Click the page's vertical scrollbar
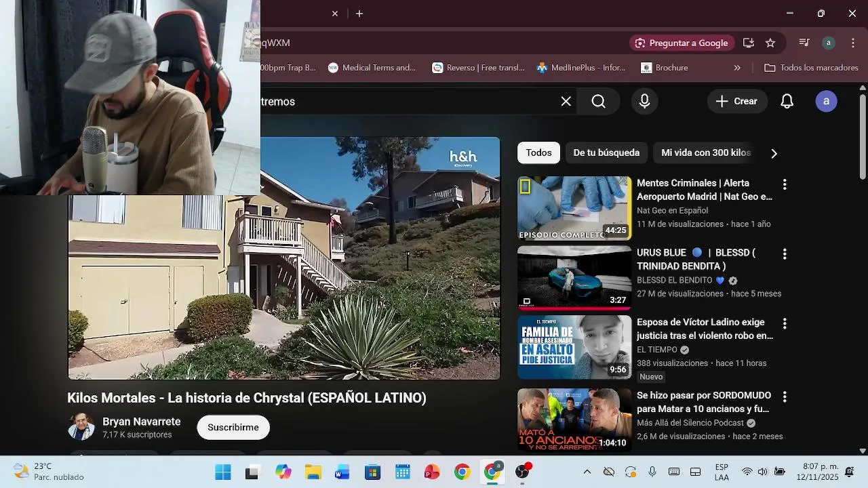 (863, 136)
